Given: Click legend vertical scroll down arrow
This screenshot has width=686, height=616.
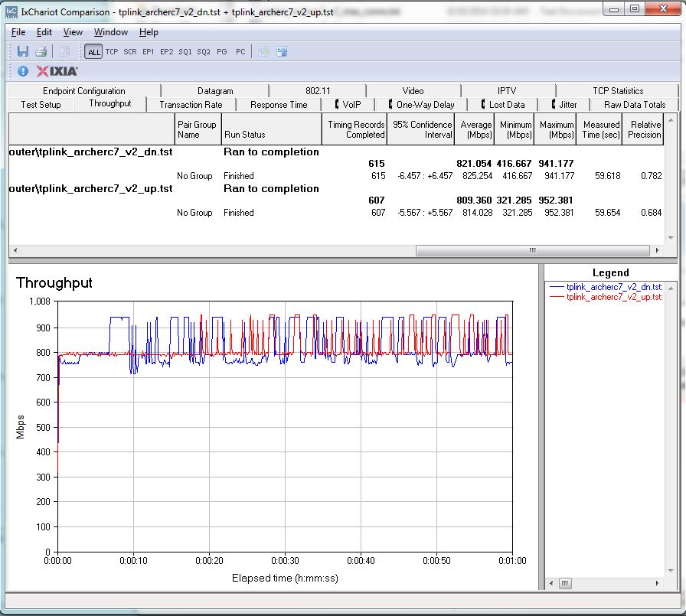Looking at the screenshot, I should [x=671, y=571].
